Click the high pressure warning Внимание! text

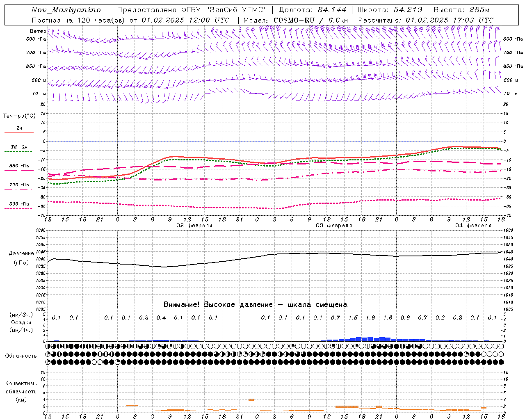click(182, 304)
